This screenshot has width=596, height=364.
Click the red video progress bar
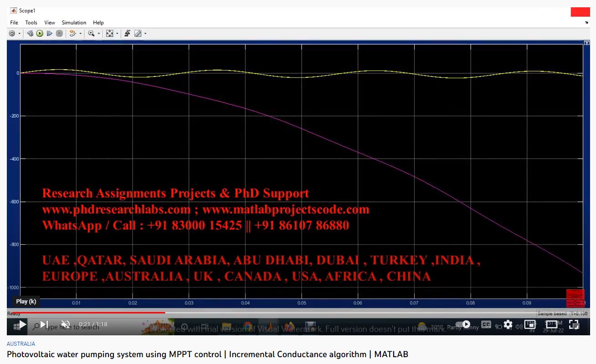(91, 313)
